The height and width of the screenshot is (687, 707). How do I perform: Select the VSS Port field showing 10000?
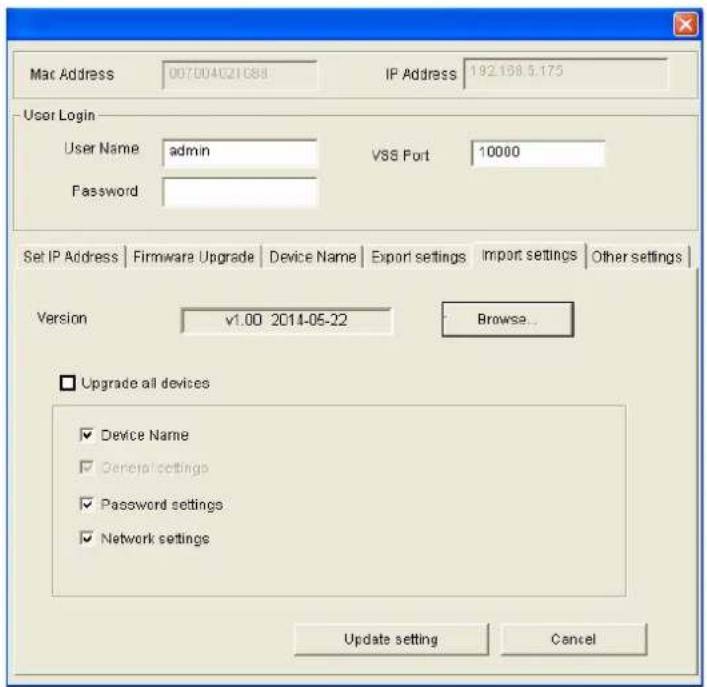[x=537, y=153]
